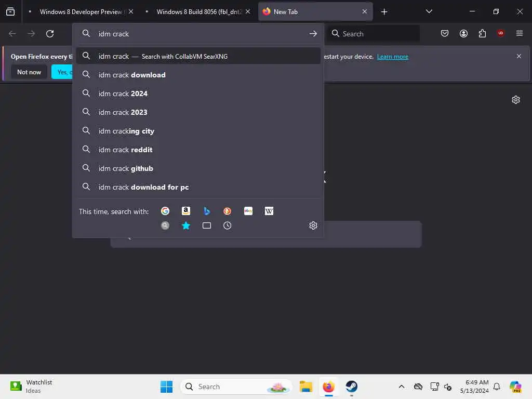Viewport: 532px width, 399px height.
Task: Choose suggestion idm crack download for pc
Action: pos(198,187)
